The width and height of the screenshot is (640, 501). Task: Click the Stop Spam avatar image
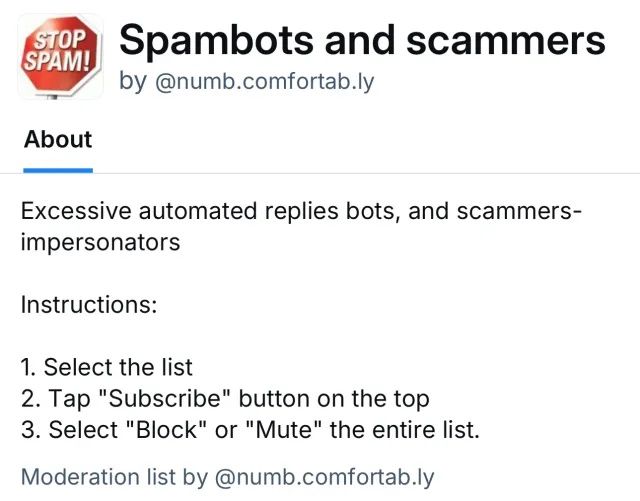60,56
